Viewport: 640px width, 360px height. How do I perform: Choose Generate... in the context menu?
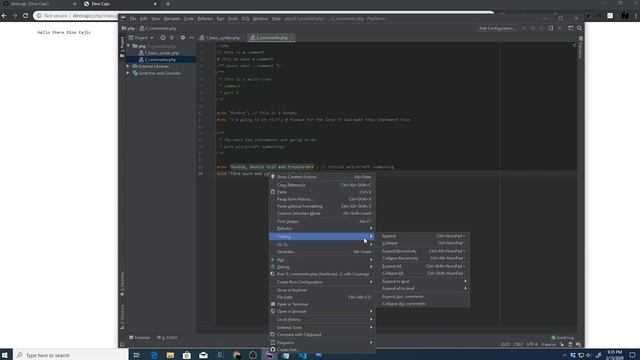[322, 252]
